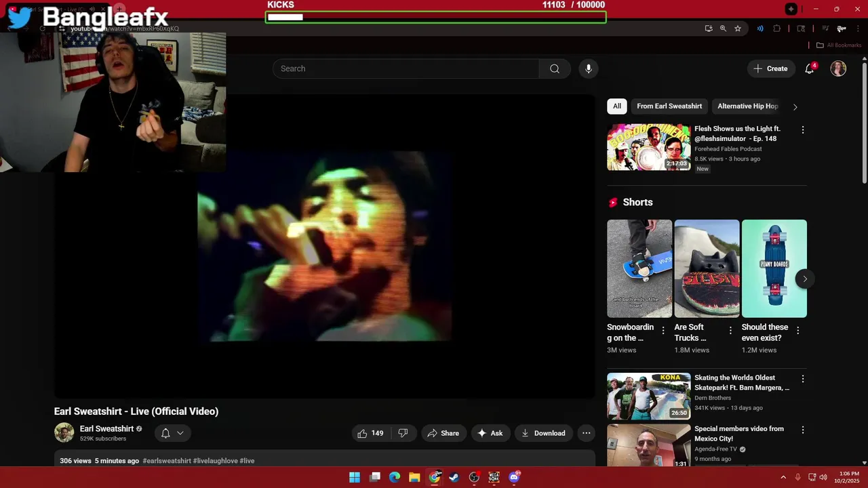Open options for Skating the Worlds Oldest Skatepark video
The width and height of the screenshot is (868, 488).
tap(803, 379)
